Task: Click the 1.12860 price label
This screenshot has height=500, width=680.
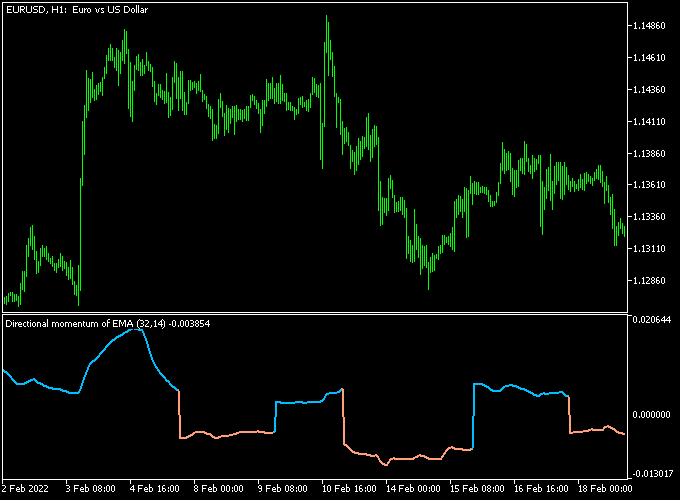Action: pyautogui.click(x=649, y=281)
